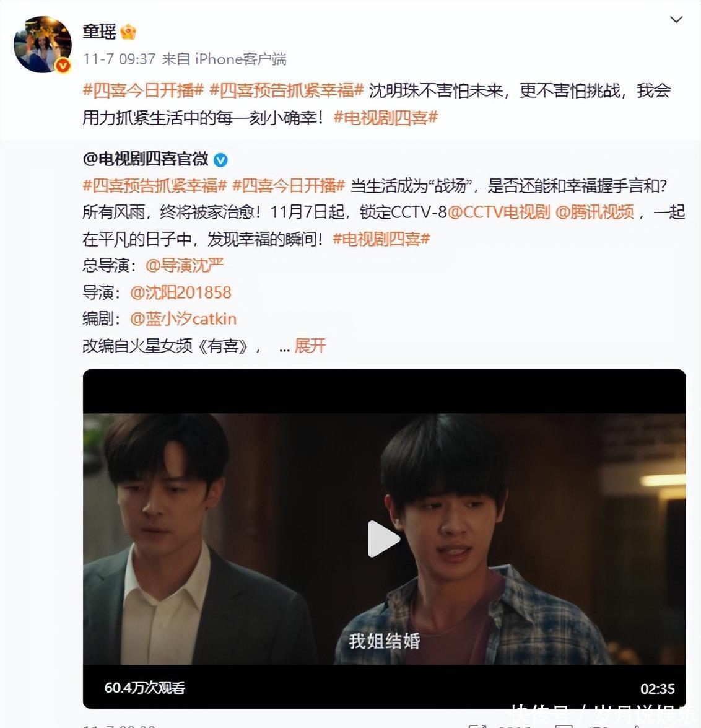Screen dimensions: 701x728
Task: Visit director @导演沈严 profile
Action: 185,265
